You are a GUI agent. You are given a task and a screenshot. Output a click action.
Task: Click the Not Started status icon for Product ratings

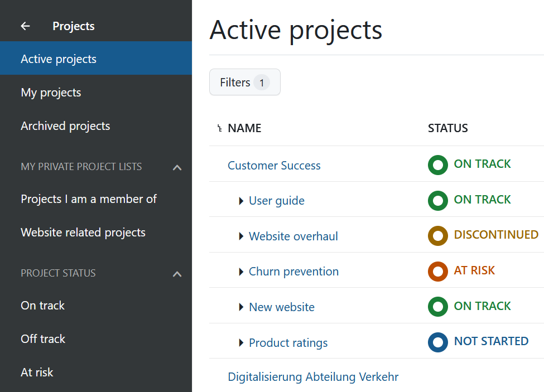click(437, 342)
